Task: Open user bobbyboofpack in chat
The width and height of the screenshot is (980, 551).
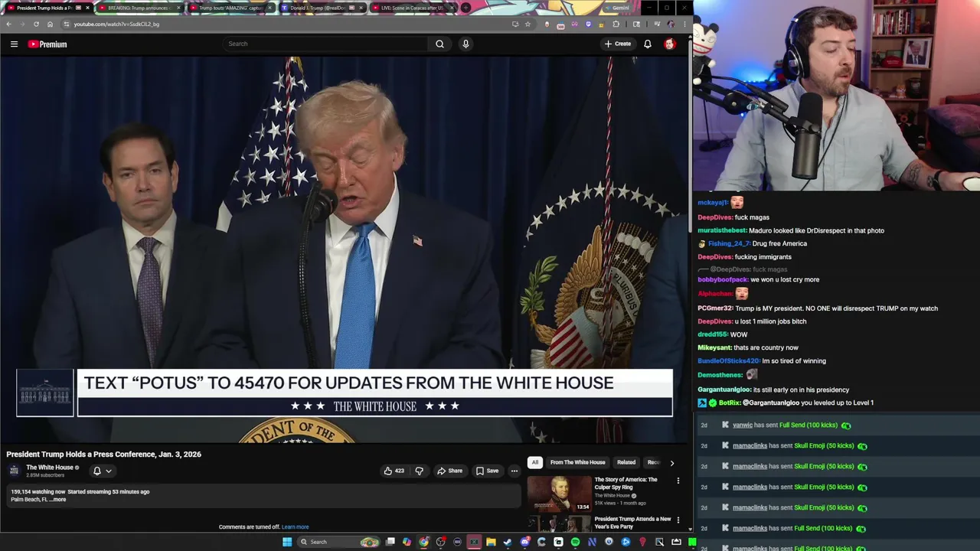Action: coord(723,279)
